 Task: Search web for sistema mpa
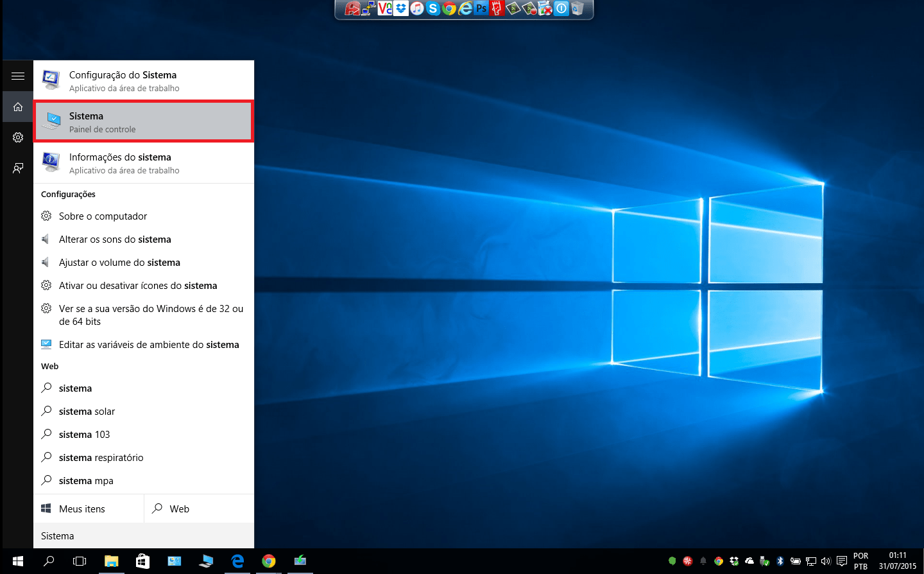point(144,481)
